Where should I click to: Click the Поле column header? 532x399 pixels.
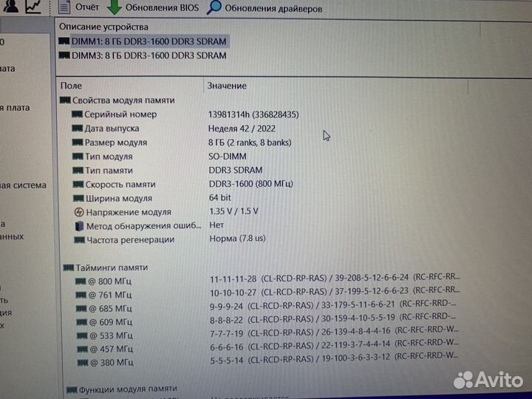point(71,86)
